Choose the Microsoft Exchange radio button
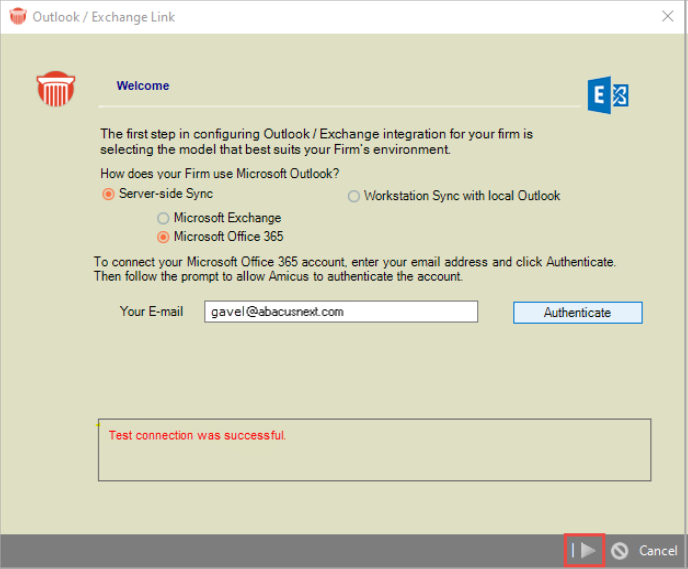Viewport: 688px width, 569px height. (x=163, y=218)
